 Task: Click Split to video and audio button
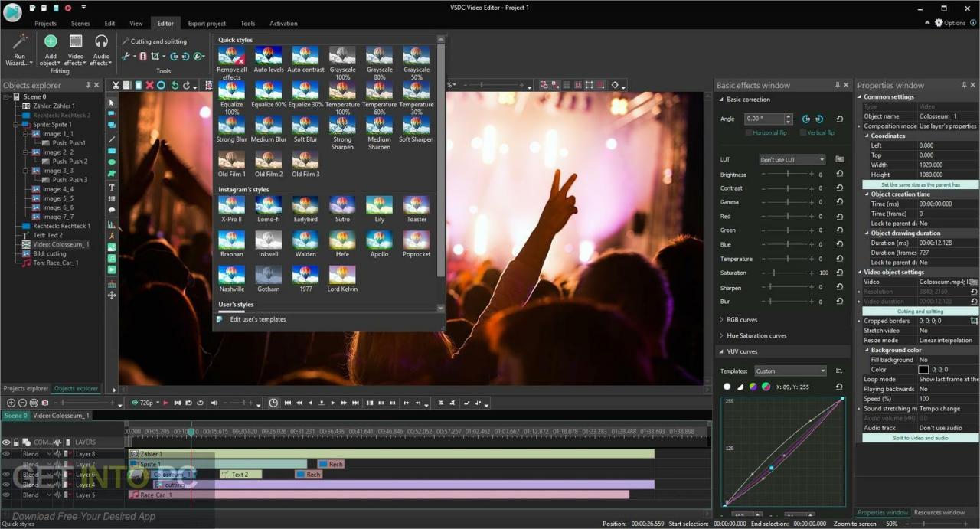click(x=921, y=438)
